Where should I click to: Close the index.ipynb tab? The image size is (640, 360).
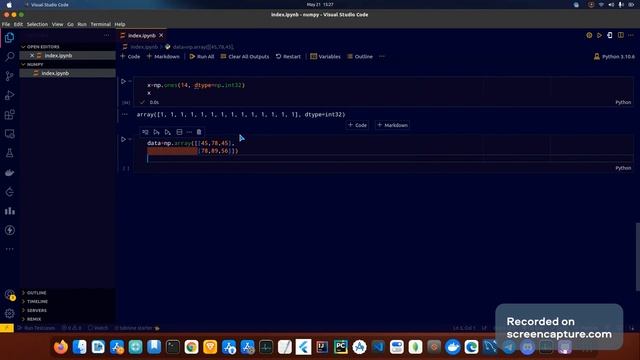(161, 36)
